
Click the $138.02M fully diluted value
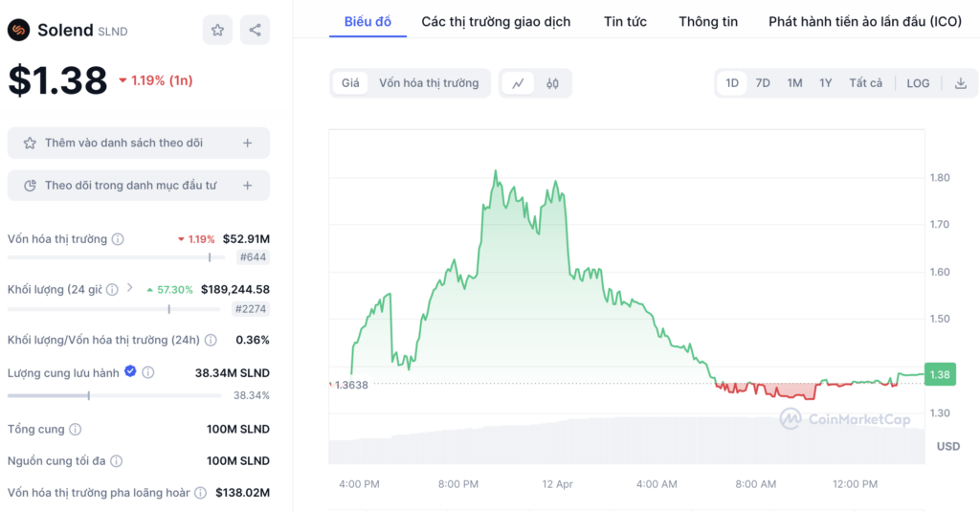[x=242, y=493]
